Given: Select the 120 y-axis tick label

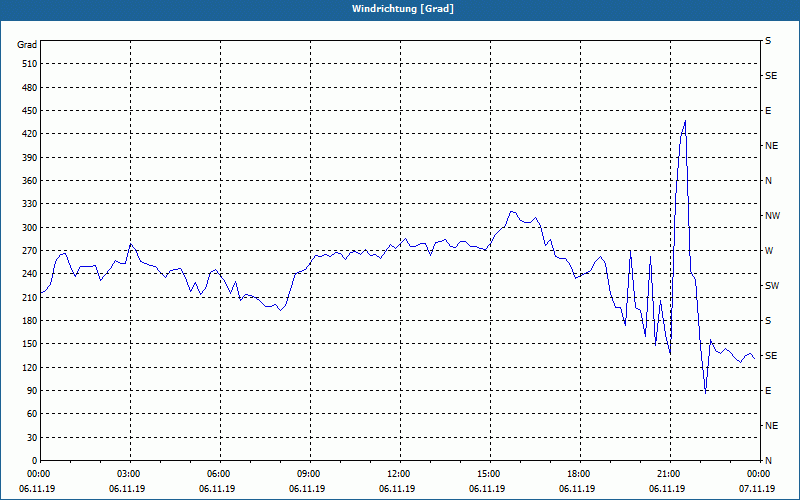Looking at the screenshot, I should coord(30,367).
